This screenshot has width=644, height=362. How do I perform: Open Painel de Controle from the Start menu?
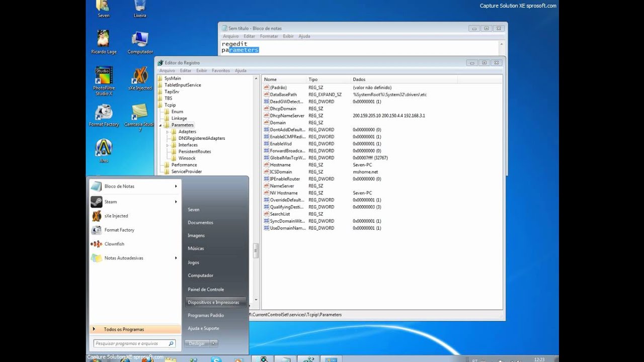pos(206,290)
